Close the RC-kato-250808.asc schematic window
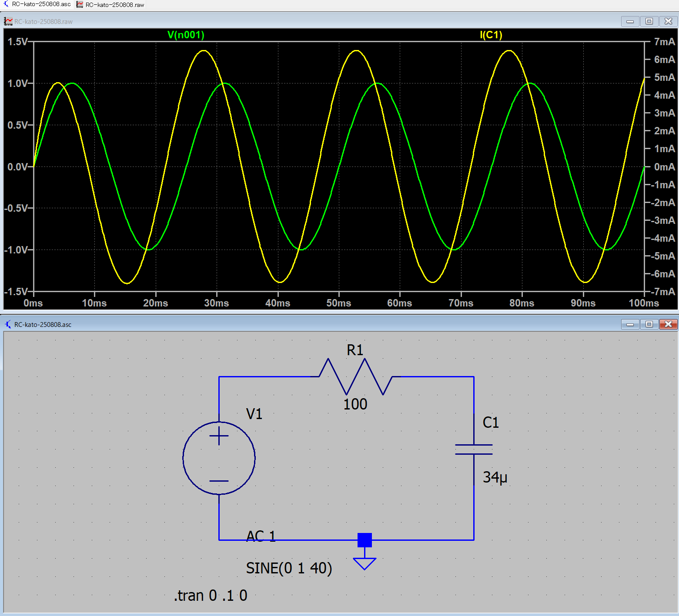679x616 pixels. 668,324
